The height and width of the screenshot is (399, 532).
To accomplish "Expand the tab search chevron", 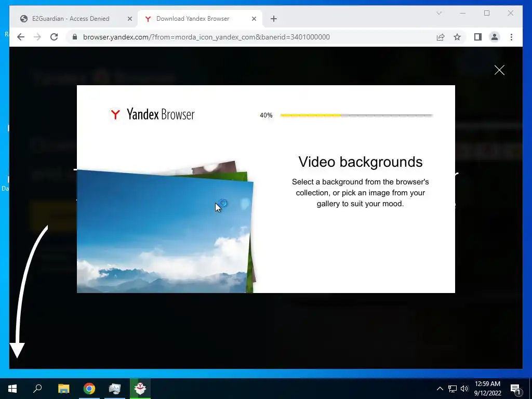I will 439,13.
